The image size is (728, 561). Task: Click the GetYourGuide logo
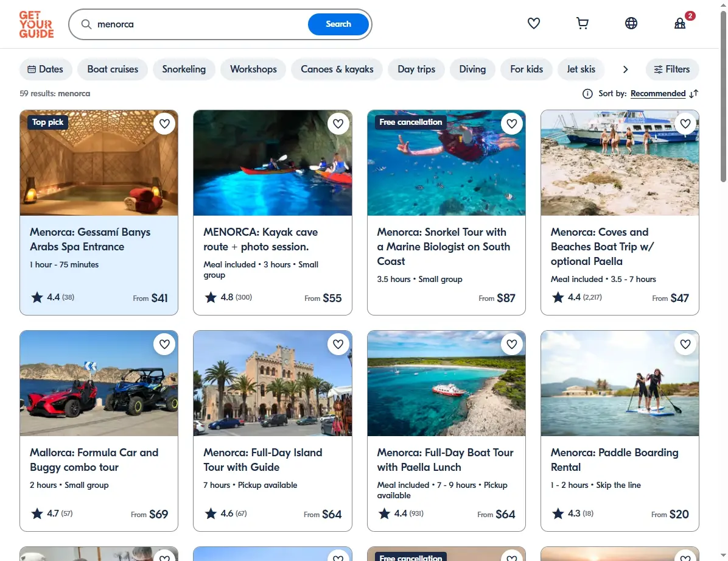36,24
